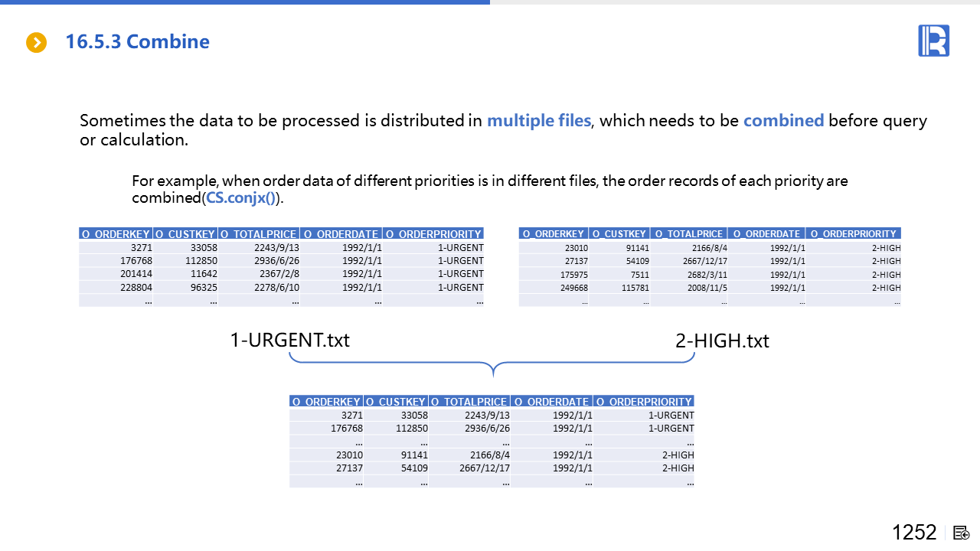Click the slide number 1252
980x551 pixels.
pyautogui.click(x=914, y=533)
